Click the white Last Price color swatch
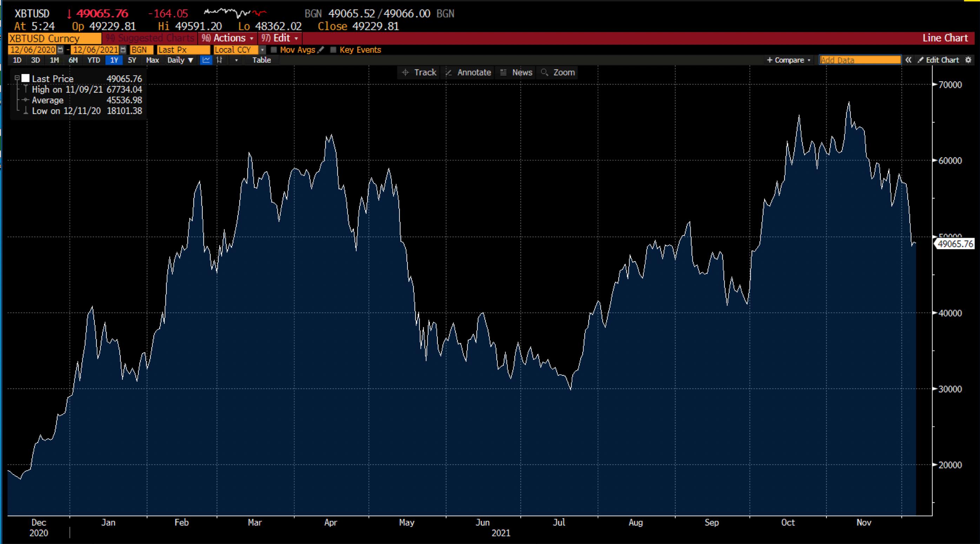The height and width of the screenshot is (544, 980). (26, 78)
